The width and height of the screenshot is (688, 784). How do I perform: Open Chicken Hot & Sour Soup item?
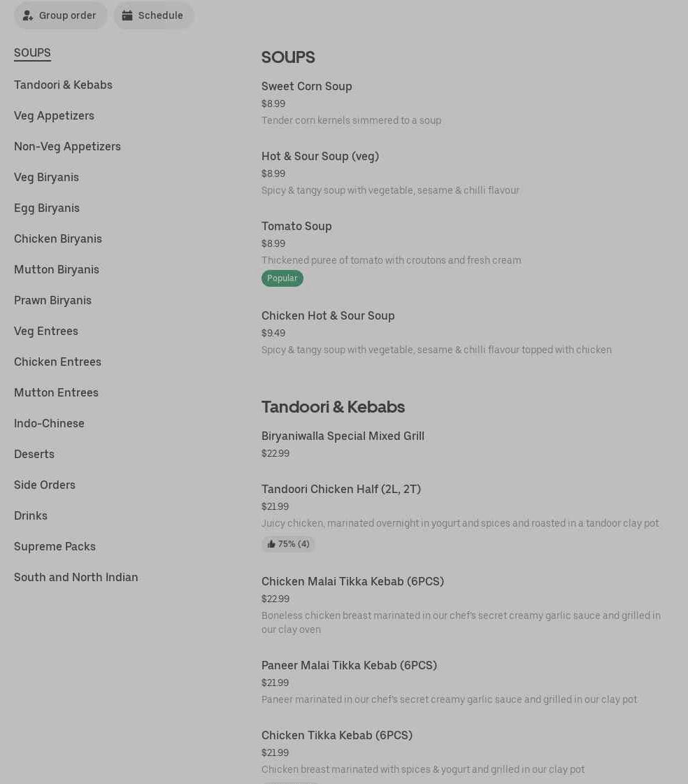click(328, 315)
